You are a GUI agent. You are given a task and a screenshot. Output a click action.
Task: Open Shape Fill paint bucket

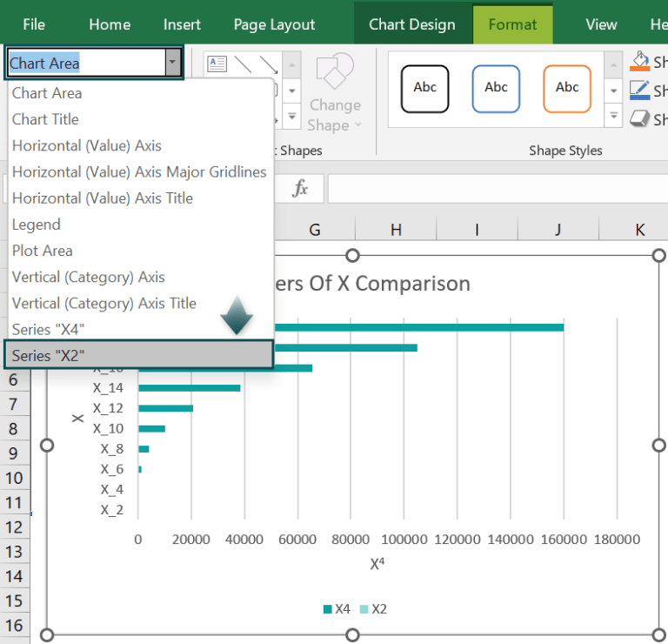(639, 62)
